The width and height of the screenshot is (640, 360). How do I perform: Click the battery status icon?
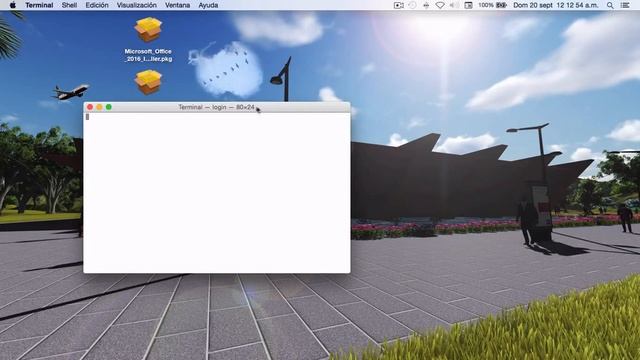tap(501, 5)
